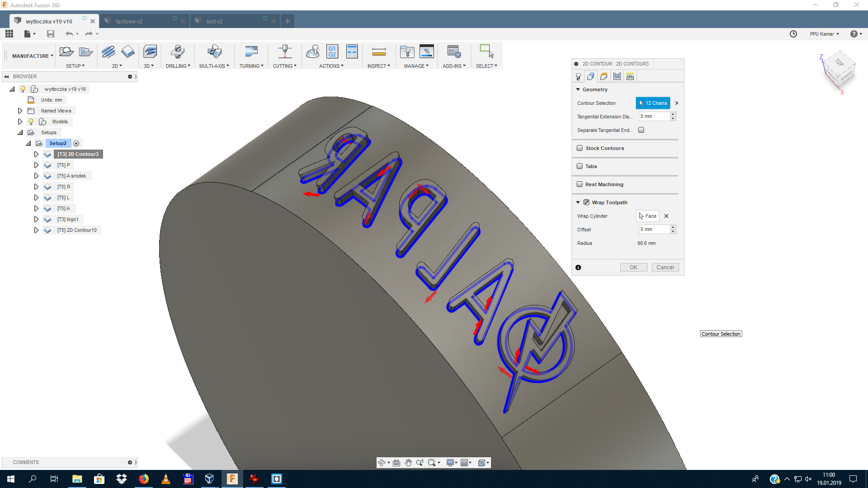
Task: Expand the Rest Machining section
Action: tap(604, 184)
